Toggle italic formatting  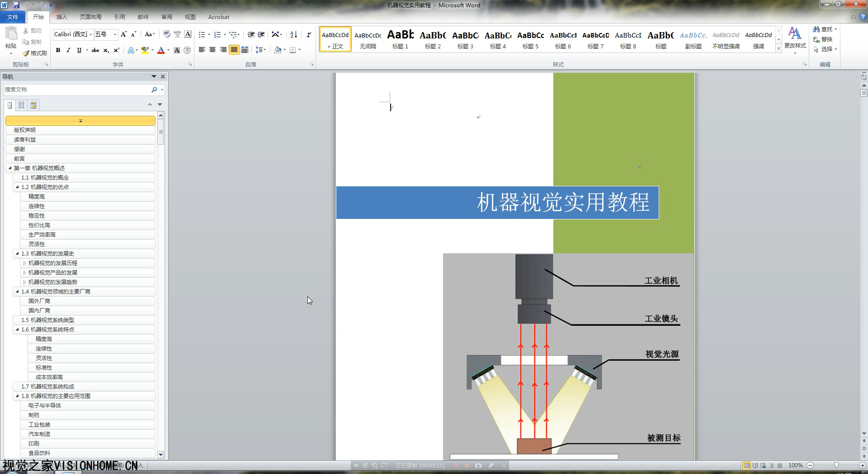pyautogui.click(x=68, y=50)
